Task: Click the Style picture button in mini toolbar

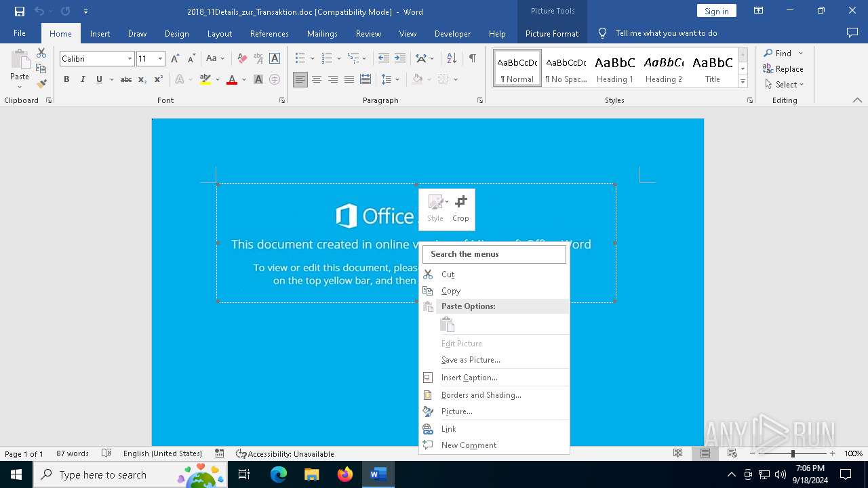Action: pos(435,209)
